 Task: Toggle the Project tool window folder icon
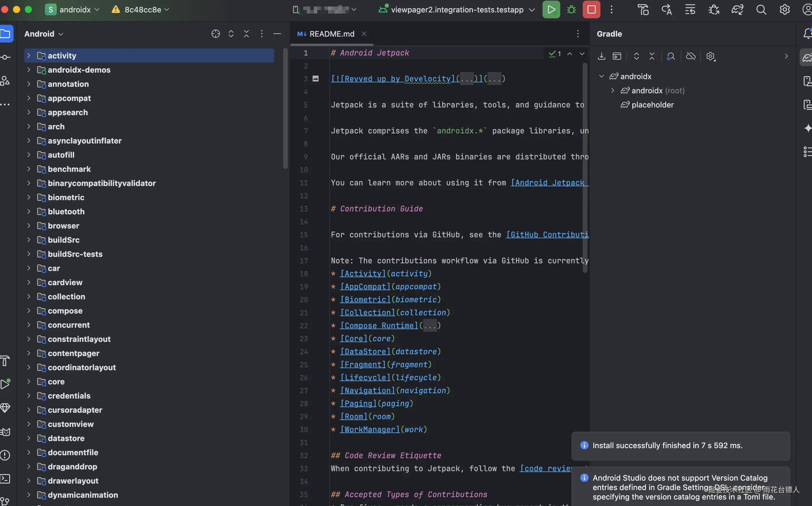point(5,34)
